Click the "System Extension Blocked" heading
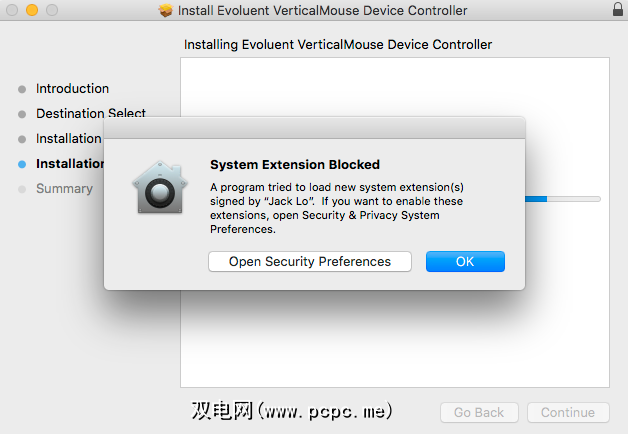The image size is (628, 434). point(295,165)
